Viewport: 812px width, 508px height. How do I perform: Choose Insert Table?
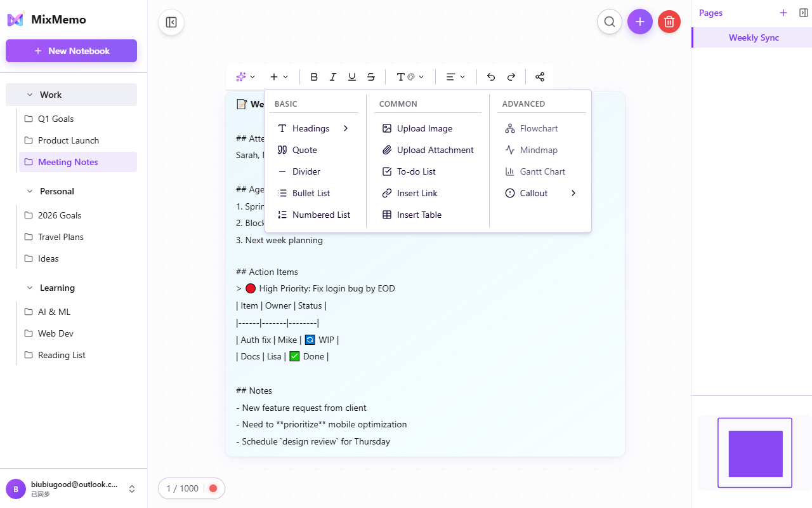pyautogui.click(x=428, y=215)
